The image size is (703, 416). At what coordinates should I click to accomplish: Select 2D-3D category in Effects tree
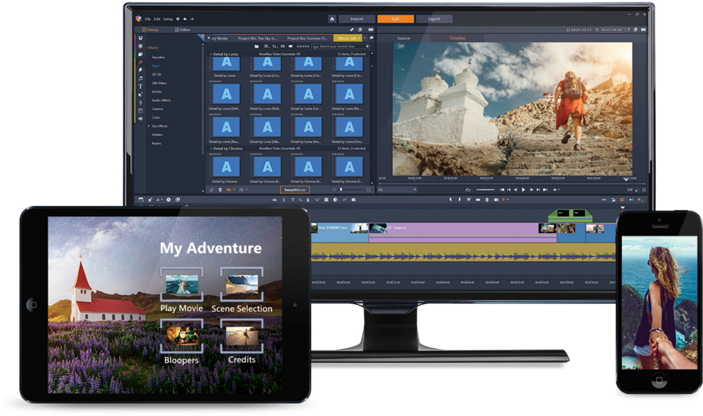point(156,74)
